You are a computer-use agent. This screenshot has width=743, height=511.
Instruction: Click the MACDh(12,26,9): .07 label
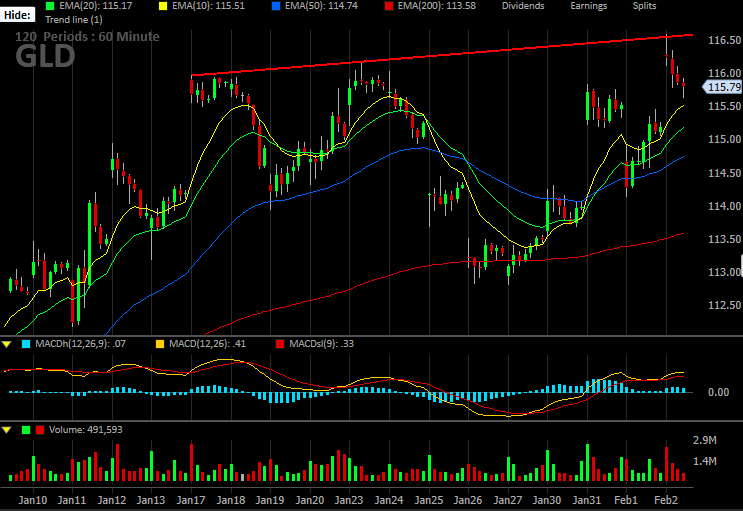(x=81, y=344)
